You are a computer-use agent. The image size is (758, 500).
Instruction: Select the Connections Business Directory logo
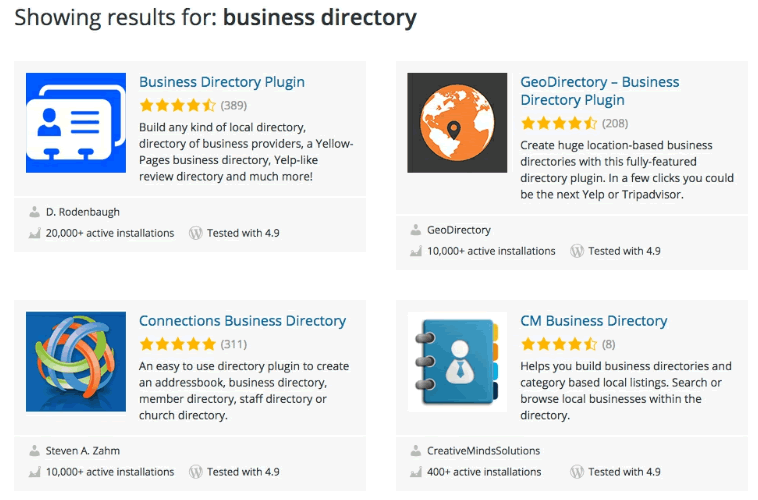coord(76,362)
